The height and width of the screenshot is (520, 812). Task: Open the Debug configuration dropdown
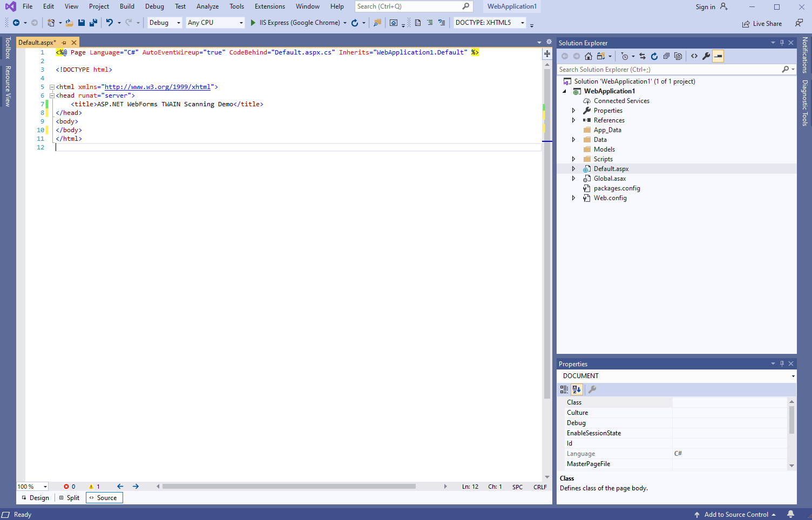[x=165, y=23]
